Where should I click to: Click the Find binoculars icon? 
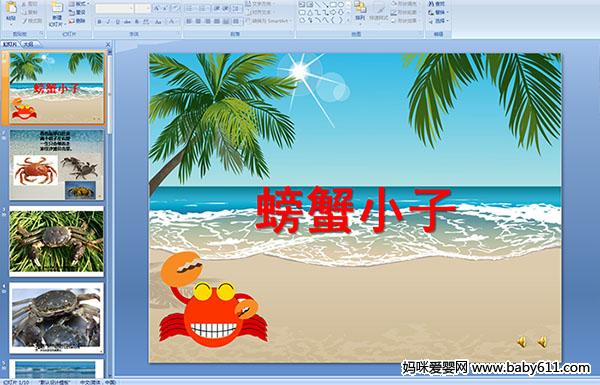click(x=431, y=4)
